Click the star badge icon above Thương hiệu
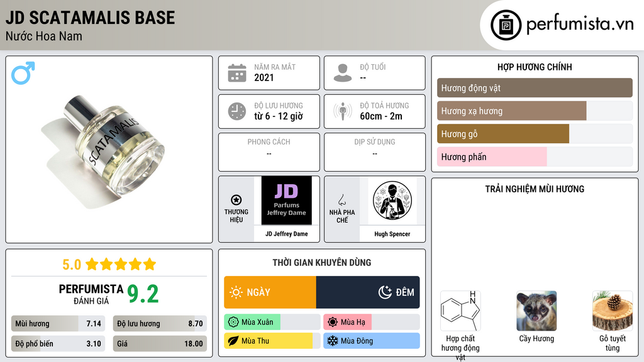Image resolution: width=644 pixels, height=362 pixels. 236,200
